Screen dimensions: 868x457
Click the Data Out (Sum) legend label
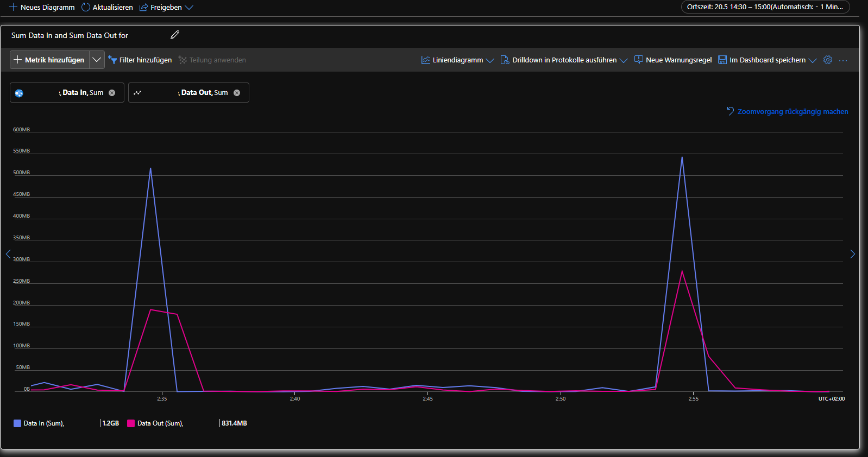pyautogui.click(x=160, y=423)
